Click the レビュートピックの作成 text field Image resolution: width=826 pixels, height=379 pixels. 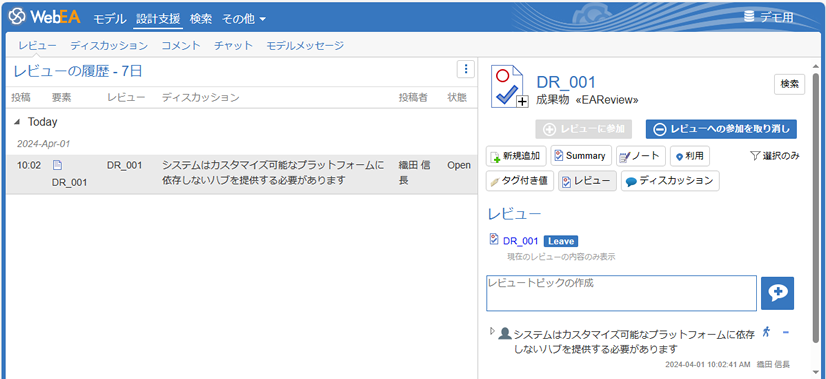tap(621, 293)
